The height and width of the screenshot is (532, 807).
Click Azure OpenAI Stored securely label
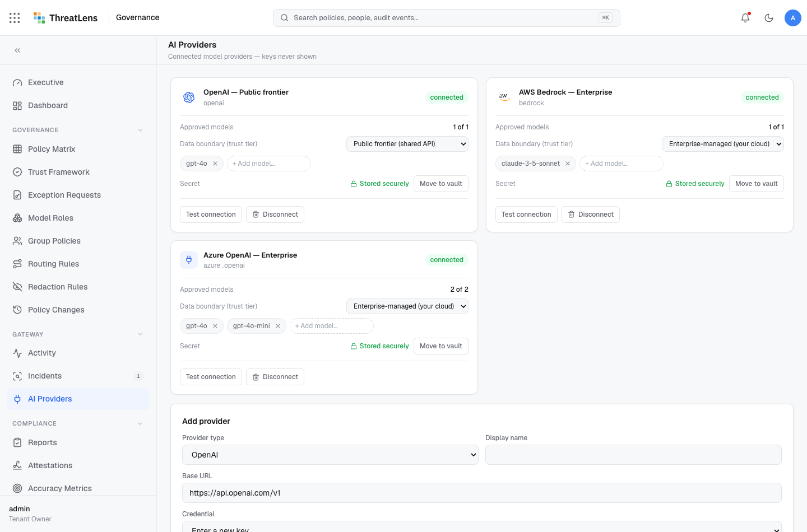pos(379,346)
